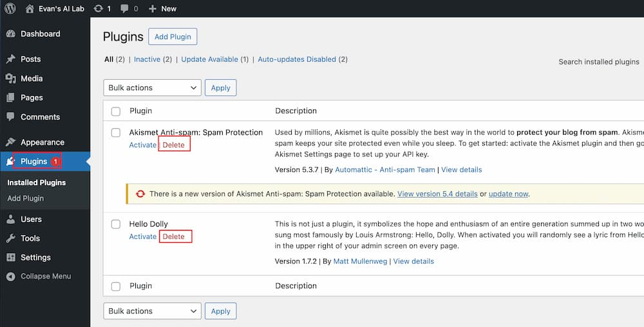The width and height of the screenshot is (644, 327).
Task: Open the bottom Bulk actions dropdown
Action: click(x=153, y=311)
